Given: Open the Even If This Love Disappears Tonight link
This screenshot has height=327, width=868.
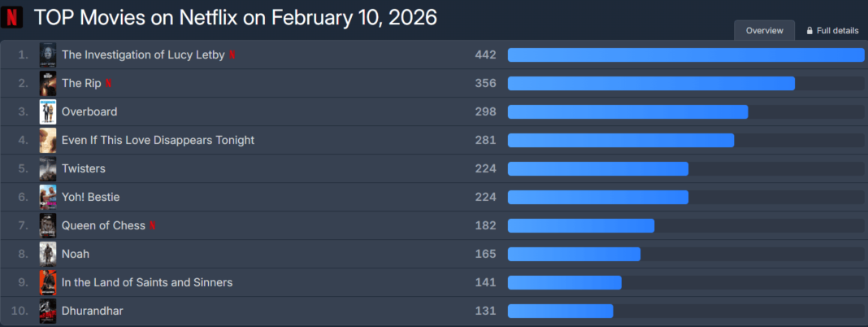Looking at the screenshot, I should (x=158, y=140).
